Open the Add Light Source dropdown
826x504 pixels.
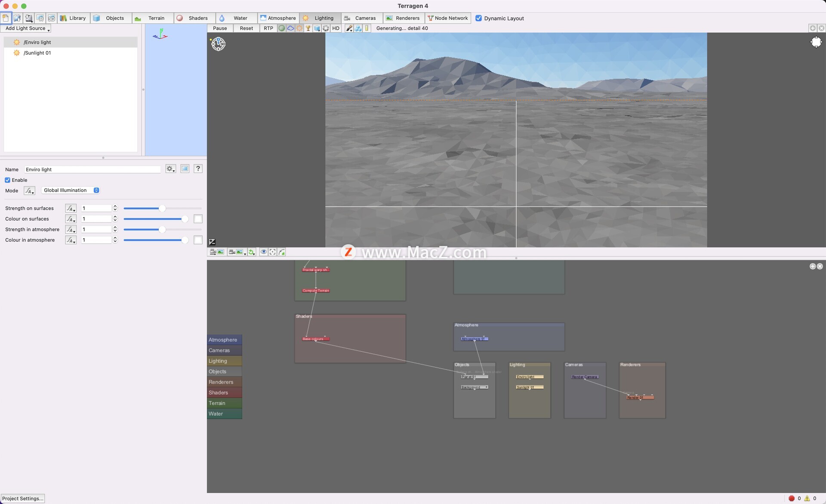[26, 28]
